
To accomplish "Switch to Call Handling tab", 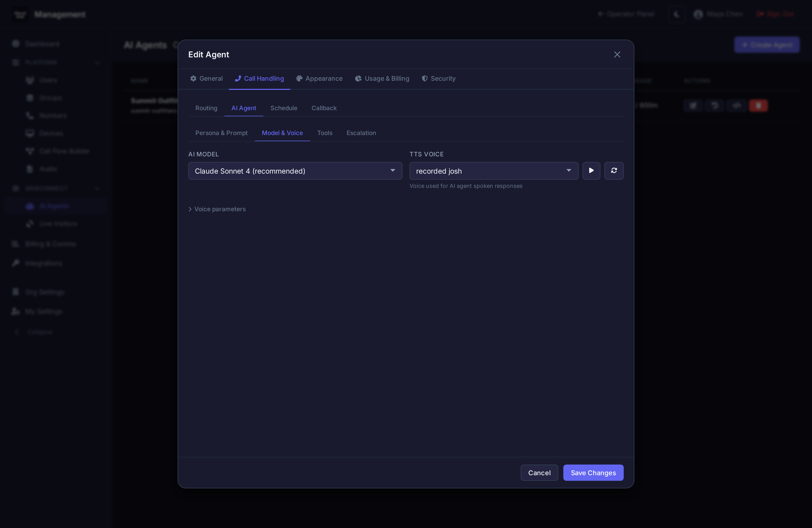I will pos(259,78).
